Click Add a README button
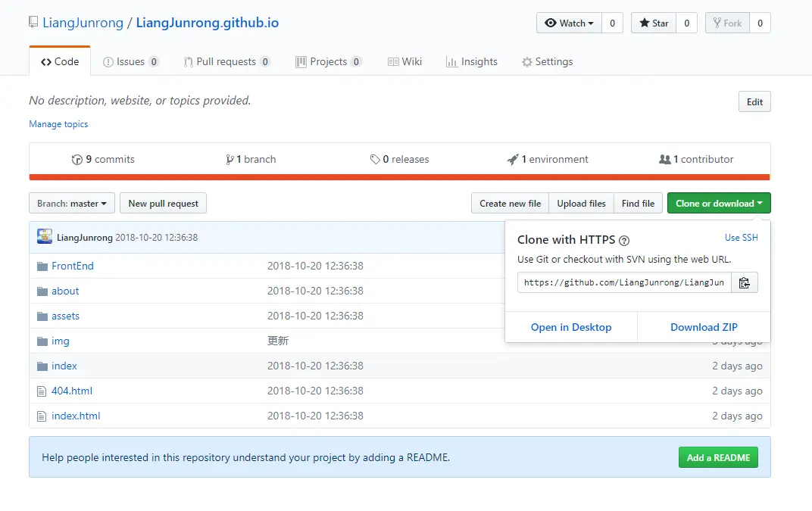This screenshot has width=812, height=511. 718,458
